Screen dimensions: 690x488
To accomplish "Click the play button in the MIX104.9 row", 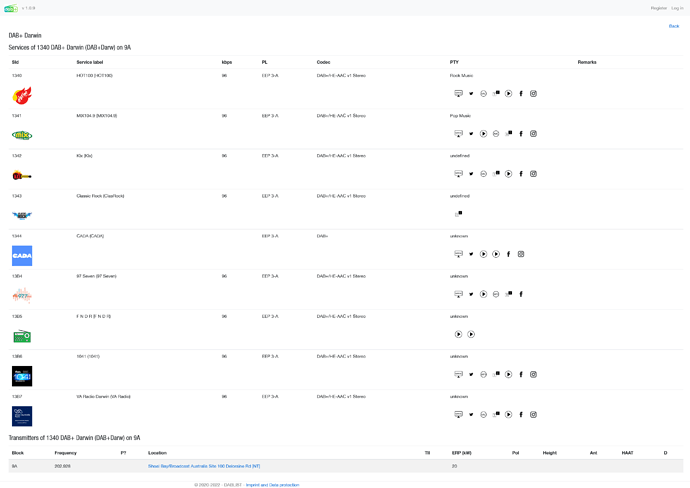I will coord(483,134).
